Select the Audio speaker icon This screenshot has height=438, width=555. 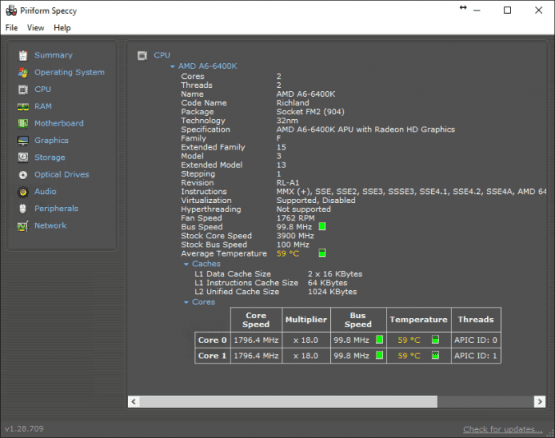tap(23, 192)
